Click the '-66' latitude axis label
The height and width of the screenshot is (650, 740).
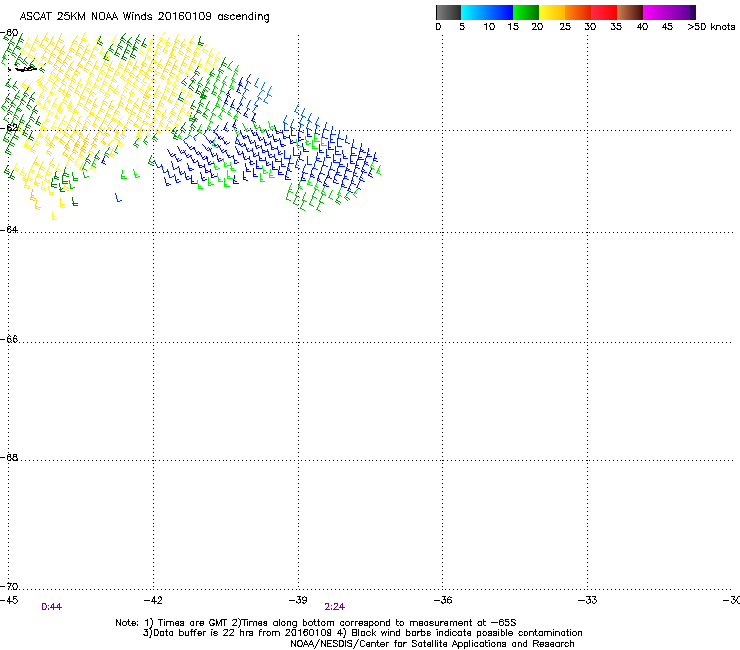point(9,339)
